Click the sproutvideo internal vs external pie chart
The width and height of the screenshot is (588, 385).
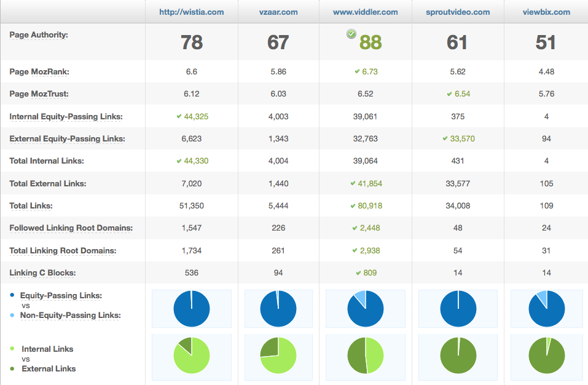pyautogui.click(x=458, y=355)
